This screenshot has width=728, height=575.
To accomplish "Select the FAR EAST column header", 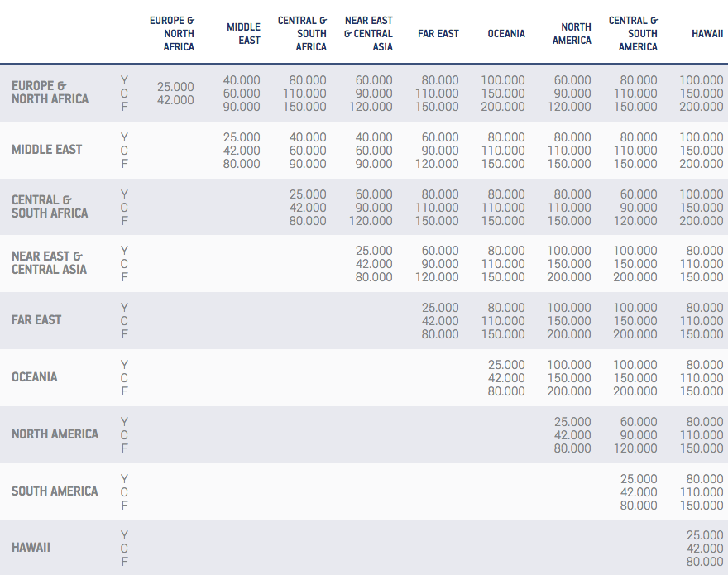I will tap(438, 34).
